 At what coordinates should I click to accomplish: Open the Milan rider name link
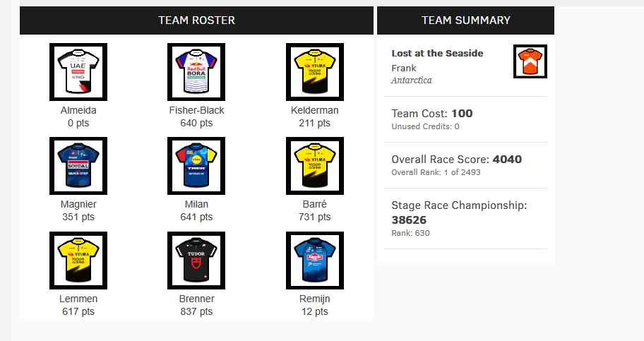pyautogui.click(x=196, y=204)
